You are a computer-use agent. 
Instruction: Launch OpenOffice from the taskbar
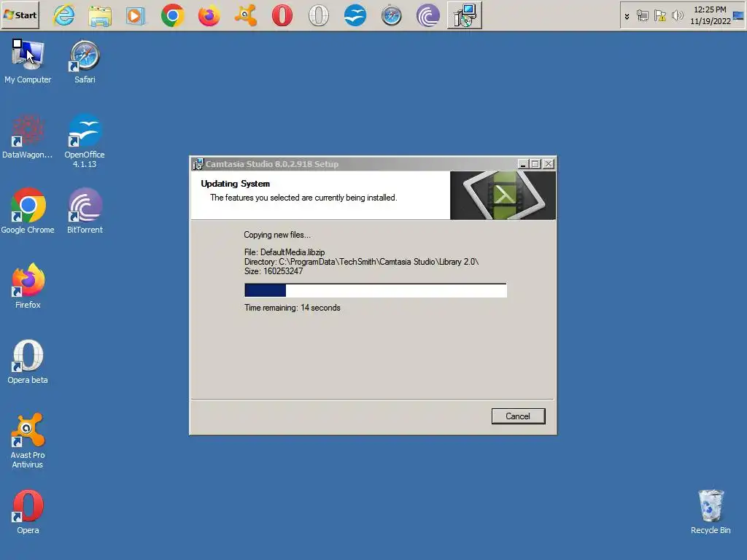pyautogui.click(x=355, y=16)
